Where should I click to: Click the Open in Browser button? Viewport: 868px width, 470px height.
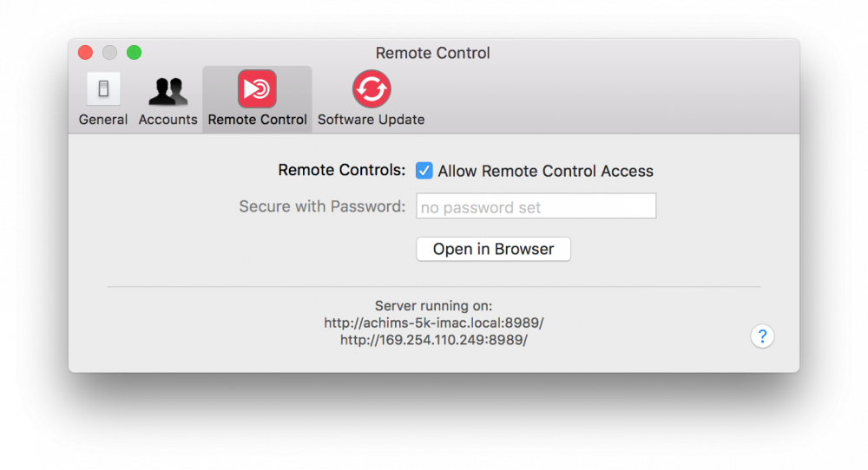(x=493, y=249)
